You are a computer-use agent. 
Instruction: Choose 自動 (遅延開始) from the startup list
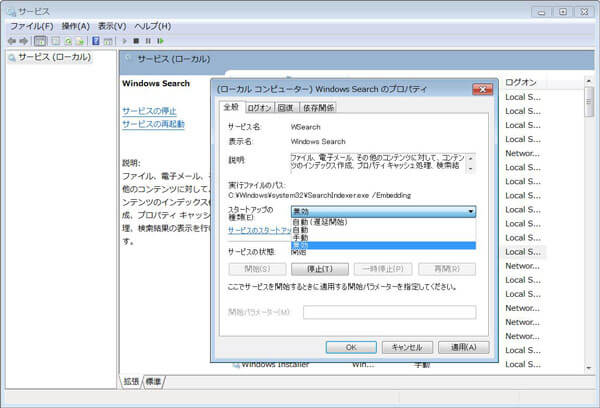pos(383,222)
